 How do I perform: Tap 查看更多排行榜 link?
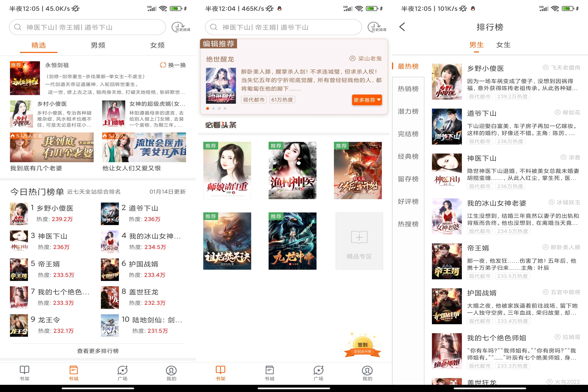(98, 351)
